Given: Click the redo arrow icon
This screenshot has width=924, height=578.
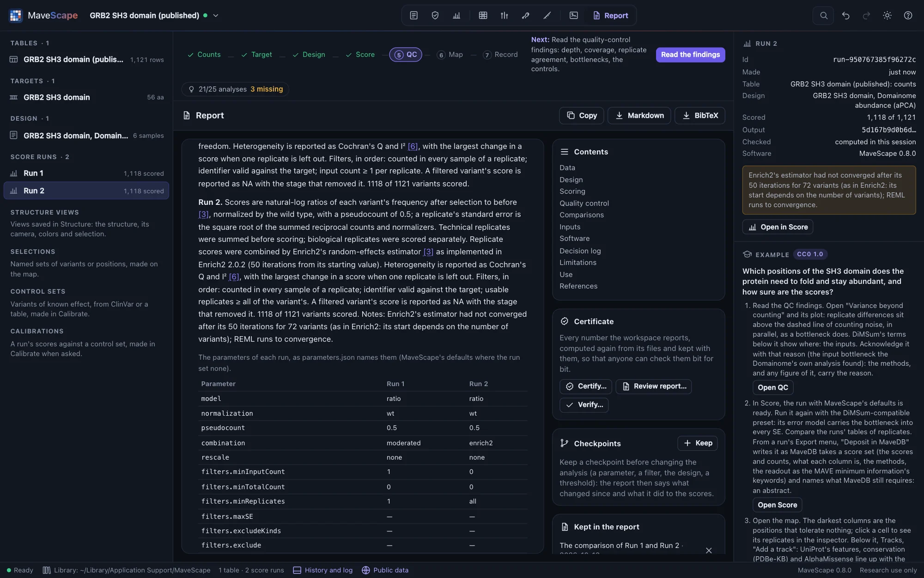Looking at the screenshot, I should (866, 15).
